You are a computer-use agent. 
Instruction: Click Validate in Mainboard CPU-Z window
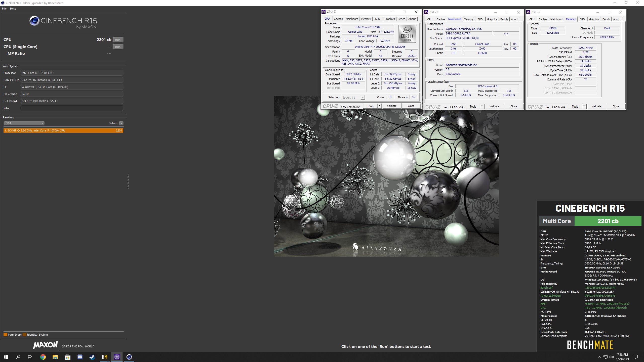tap(494, 107)
